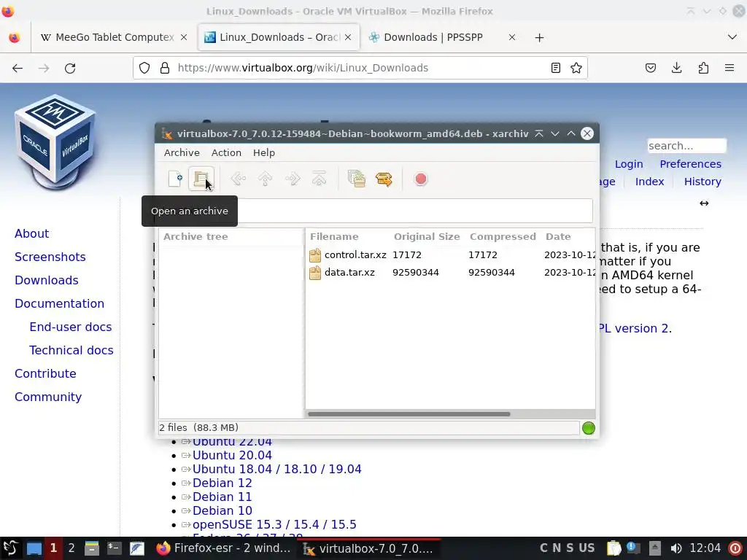
Task: Click the site security padlock icon
Action: pyautogui.click(x=165, y=68)
